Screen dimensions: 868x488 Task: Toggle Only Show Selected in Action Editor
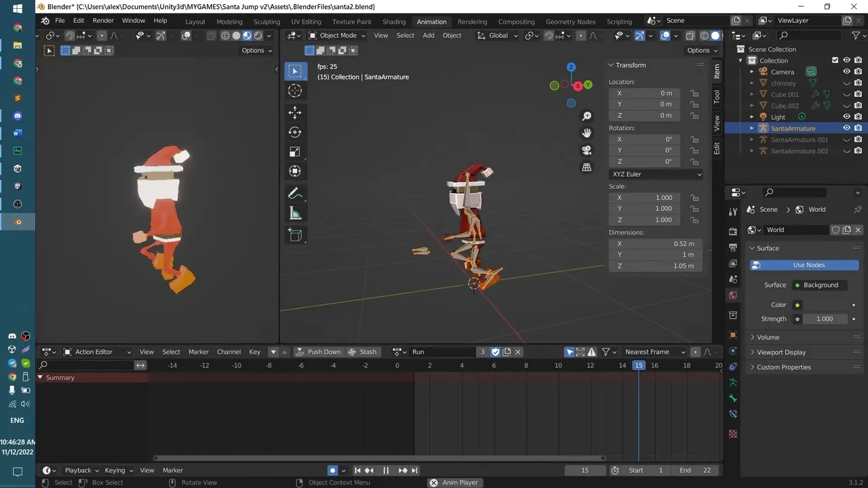570,352
